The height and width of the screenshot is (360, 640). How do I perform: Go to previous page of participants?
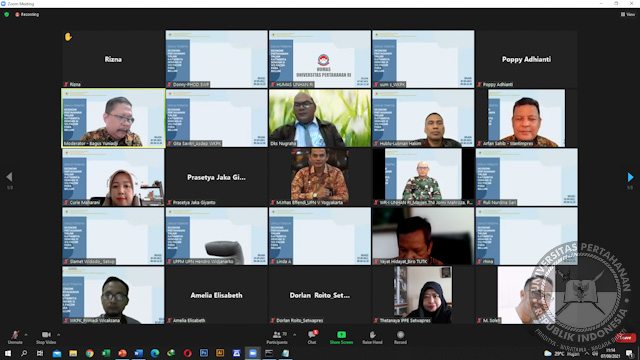coord(9,177)
